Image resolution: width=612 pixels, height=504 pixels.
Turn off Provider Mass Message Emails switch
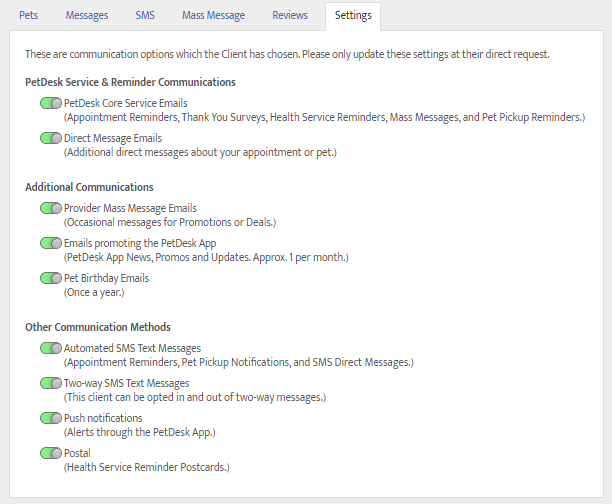[51, 208]
